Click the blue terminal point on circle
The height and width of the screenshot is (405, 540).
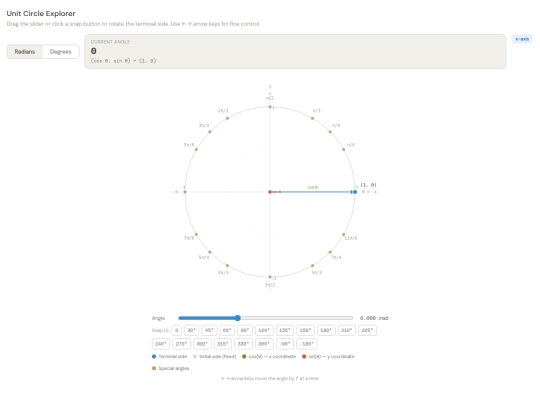click(355, 192)
